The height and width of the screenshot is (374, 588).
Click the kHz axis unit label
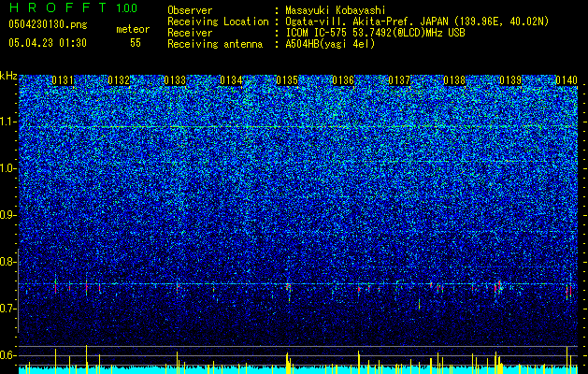[8, 76]
